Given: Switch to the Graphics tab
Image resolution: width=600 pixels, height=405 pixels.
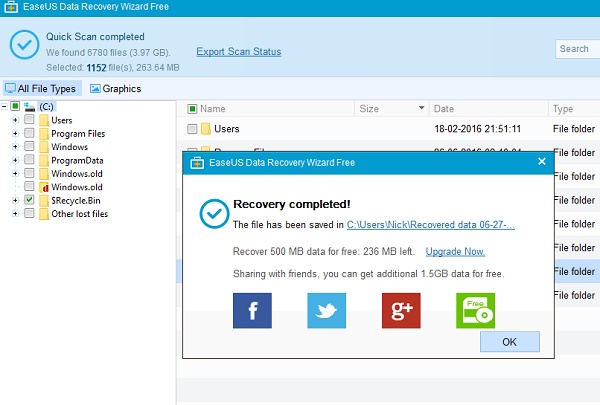Looking at the screenshot, I should pos(116,88).
